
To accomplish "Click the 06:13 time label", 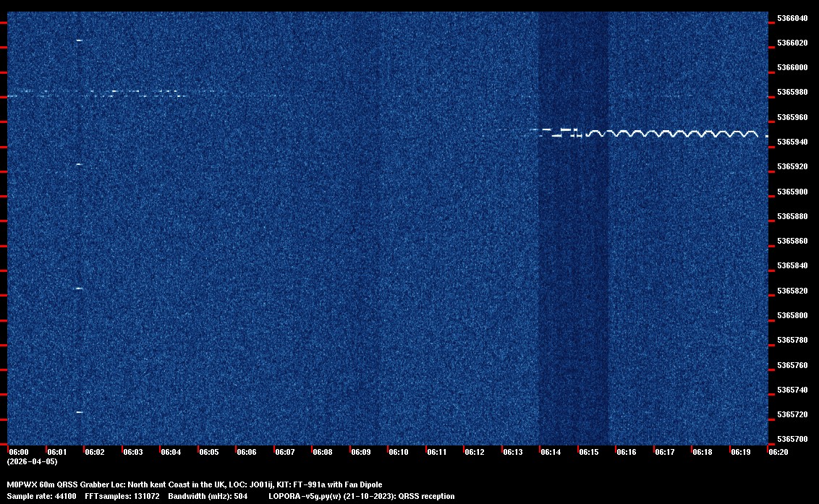I will [x=512, y=452].
